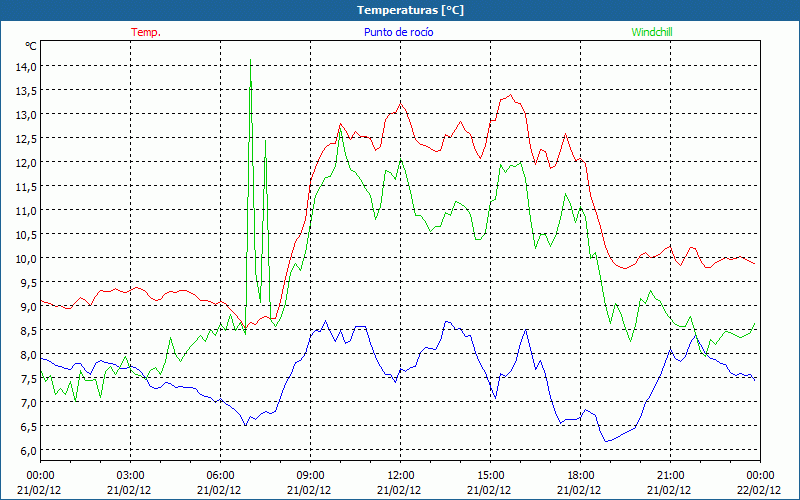Click the 8,5 y-axis value

pos(28,330)
